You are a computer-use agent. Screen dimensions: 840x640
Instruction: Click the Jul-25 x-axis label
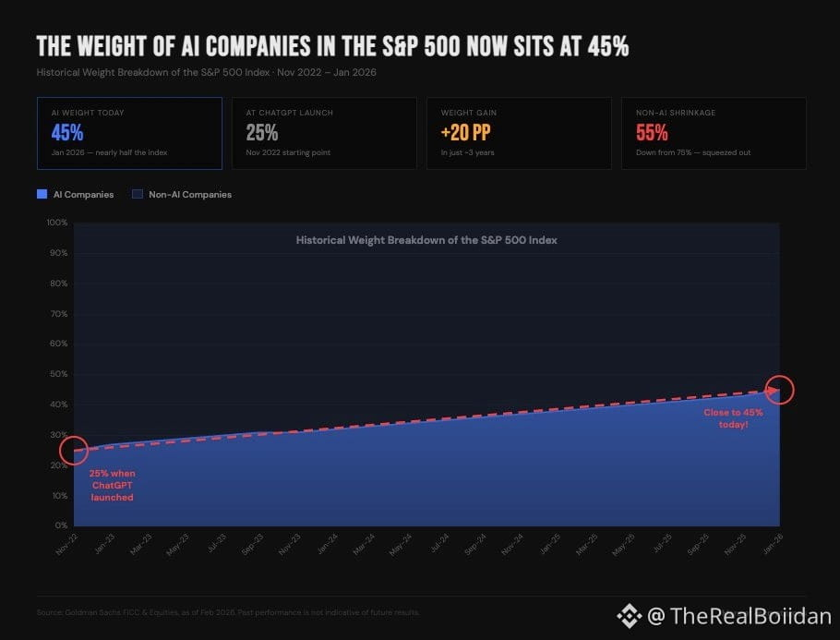pos(661,545)
